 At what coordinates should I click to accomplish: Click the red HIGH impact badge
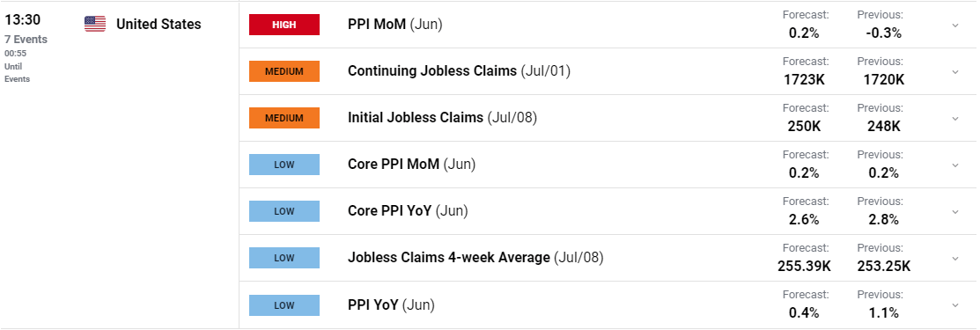point(284,25)
